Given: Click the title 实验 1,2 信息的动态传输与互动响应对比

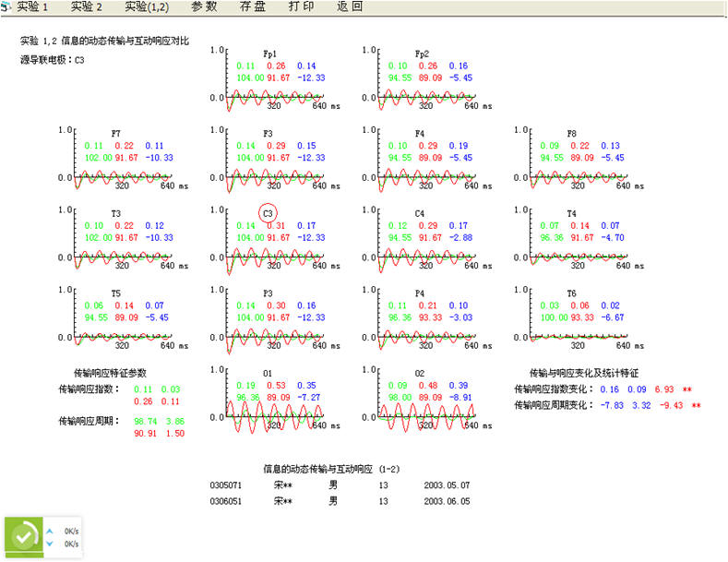Looking at the screenshot, I should coord(104,41).
